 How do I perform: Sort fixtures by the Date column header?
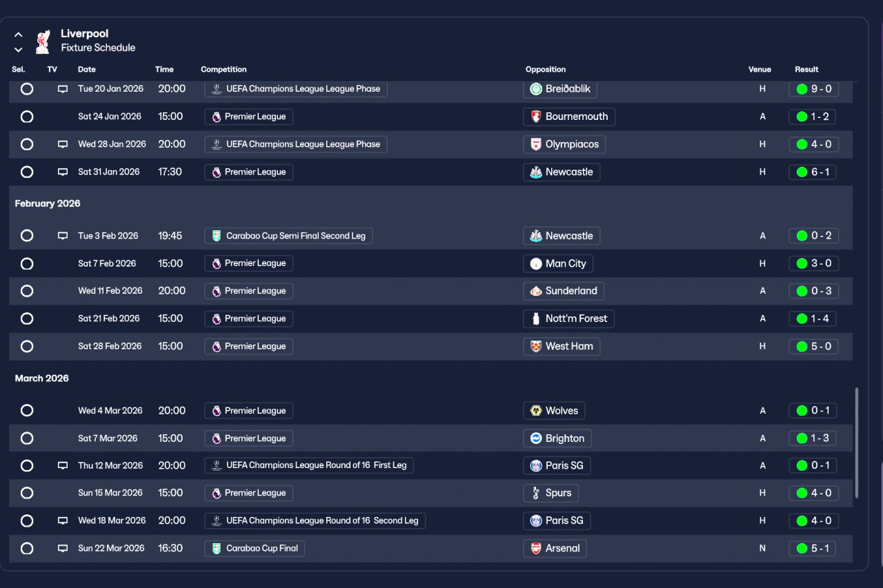(87, 70)
